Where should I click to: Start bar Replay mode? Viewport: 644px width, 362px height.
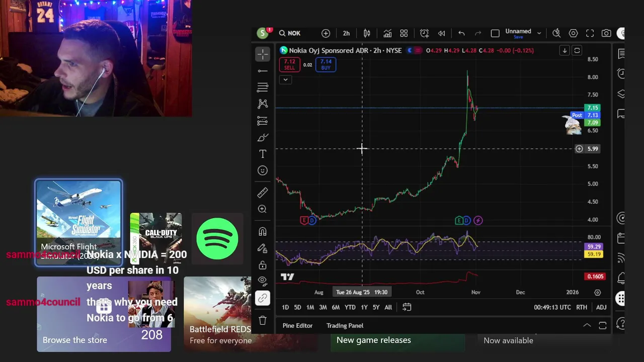pos(441,33)
